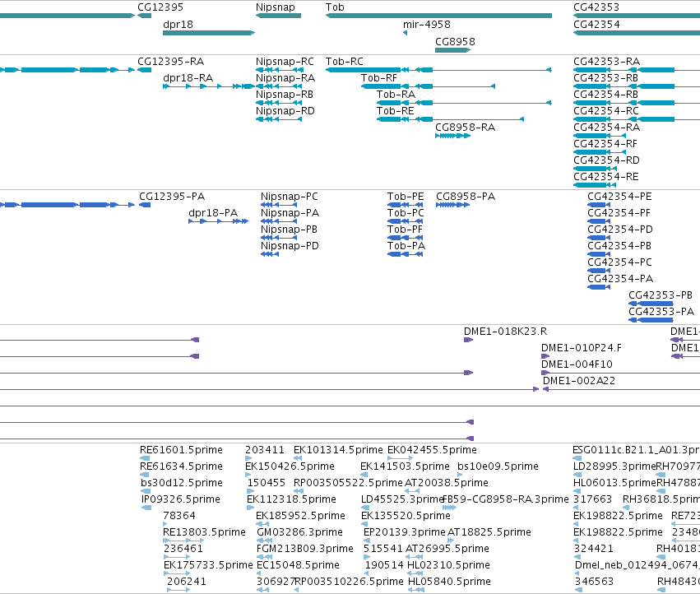700x594 pixels.
Task: Select protein Nipsnap-PC
Action: (279, 205)
